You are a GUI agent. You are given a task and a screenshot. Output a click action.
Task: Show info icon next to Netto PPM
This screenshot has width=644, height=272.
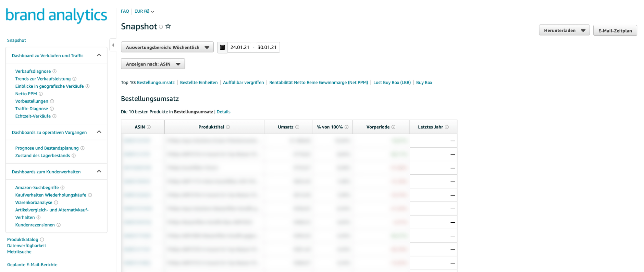[x=41, y=94]
